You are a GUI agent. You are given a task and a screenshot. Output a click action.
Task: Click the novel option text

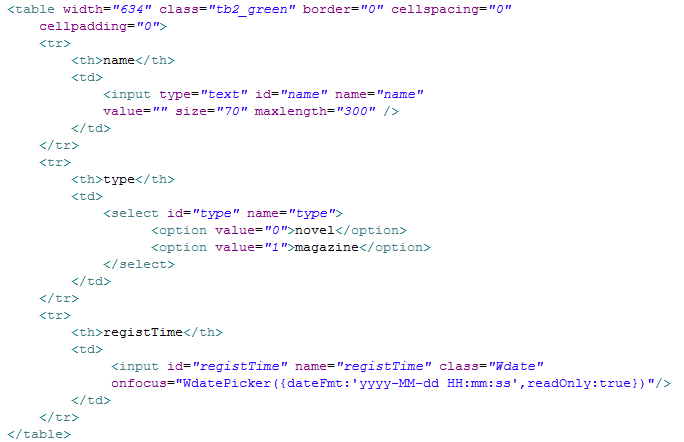click(315, 230)
